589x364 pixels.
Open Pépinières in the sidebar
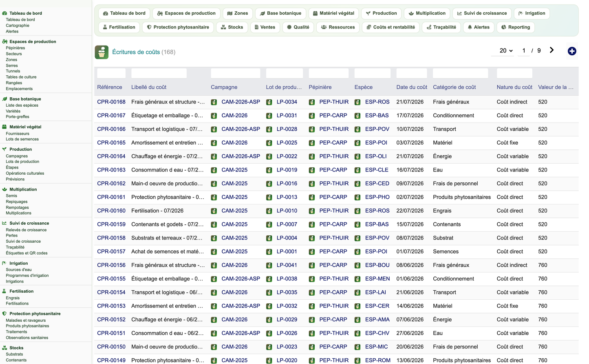pyautogui.click(x=15, y=48)
